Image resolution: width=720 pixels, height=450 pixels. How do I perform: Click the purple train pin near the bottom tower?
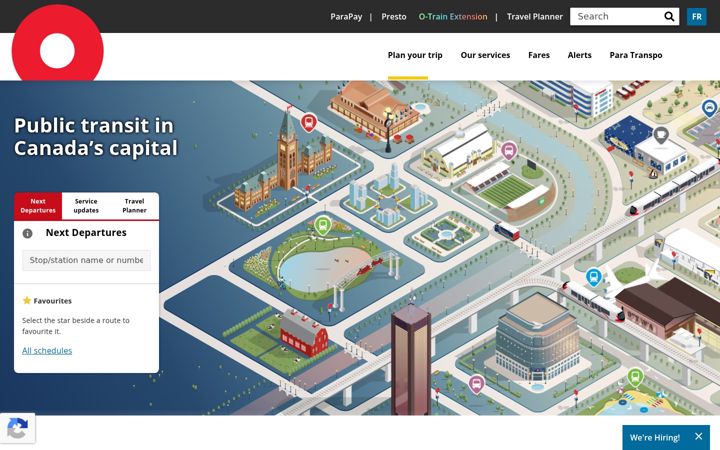click(x=477, y=384)
